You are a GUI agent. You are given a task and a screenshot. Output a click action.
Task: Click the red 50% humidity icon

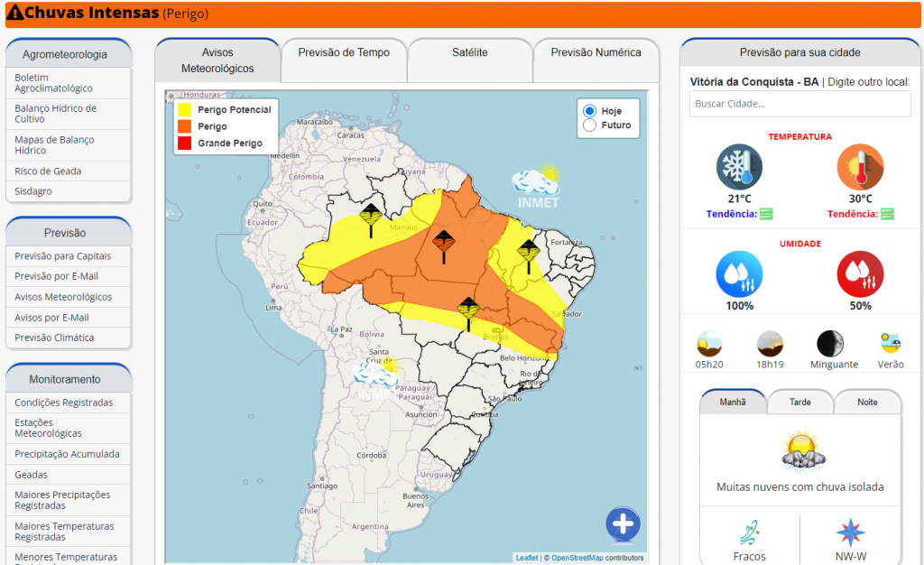pyautogui.click(x=860, y=274)
